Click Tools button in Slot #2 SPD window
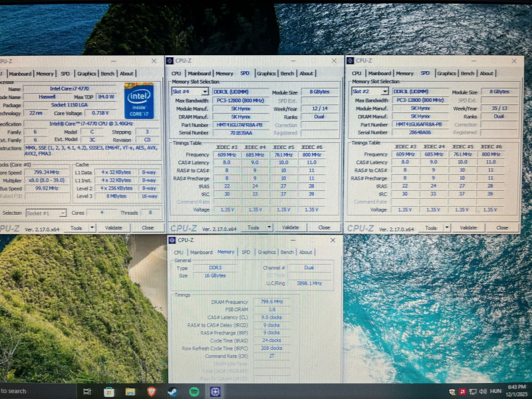The width and height of the screenshot is (532, 399). [x=431, y=227]
